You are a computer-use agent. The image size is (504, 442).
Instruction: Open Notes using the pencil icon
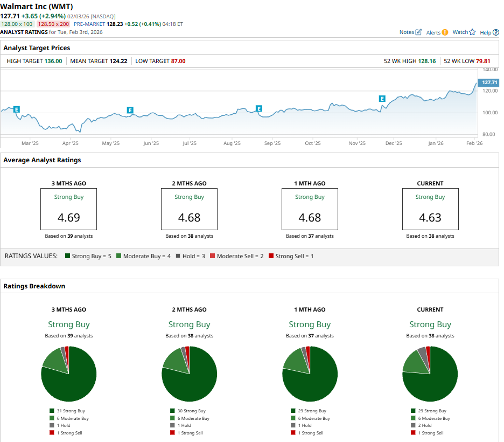click(x=418, y=32)
